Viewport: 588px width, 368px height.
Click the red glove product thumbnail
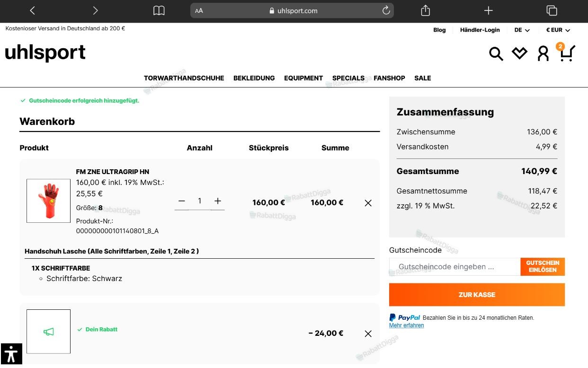coord(48,201)
